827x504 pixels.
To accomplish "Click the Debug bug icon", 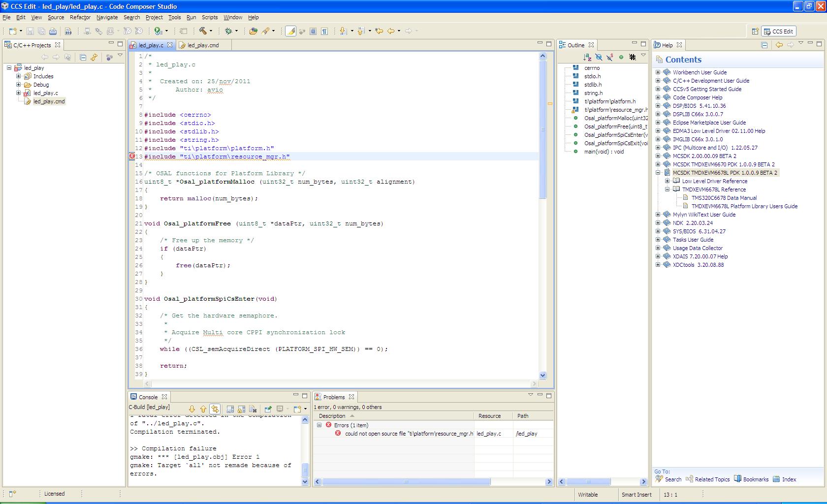I will click(x=228, y=31).
